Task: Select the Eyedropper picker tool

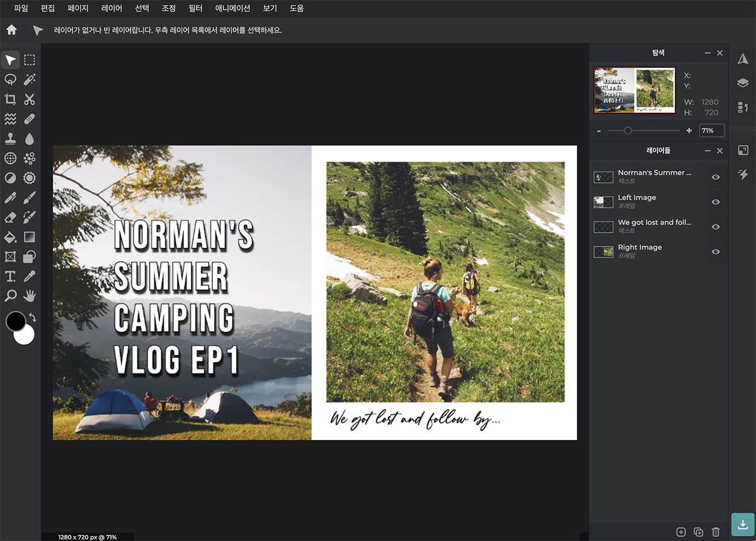Action: pyautogui.click(x=30, y=276)
